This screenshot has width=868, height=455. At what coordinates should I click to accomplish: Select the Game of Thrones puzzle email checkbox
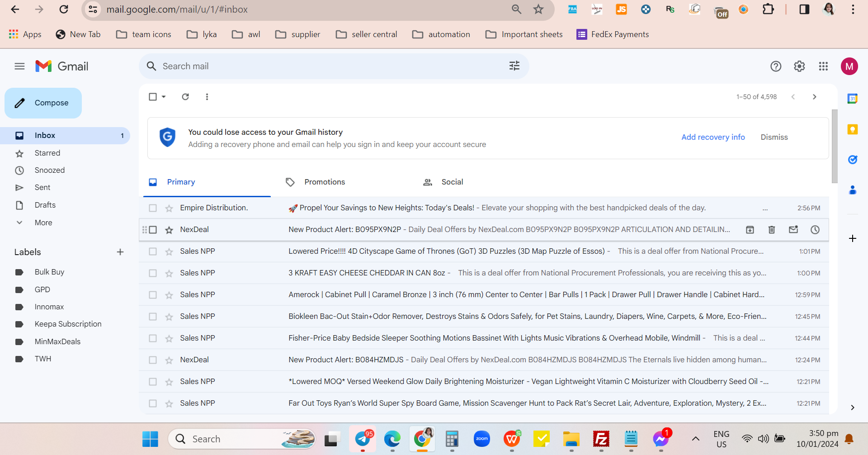point(153,251)
